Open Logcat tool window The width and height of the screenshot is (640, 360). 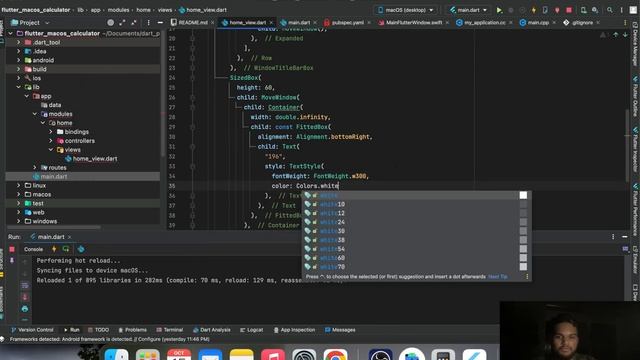point(252,330)
